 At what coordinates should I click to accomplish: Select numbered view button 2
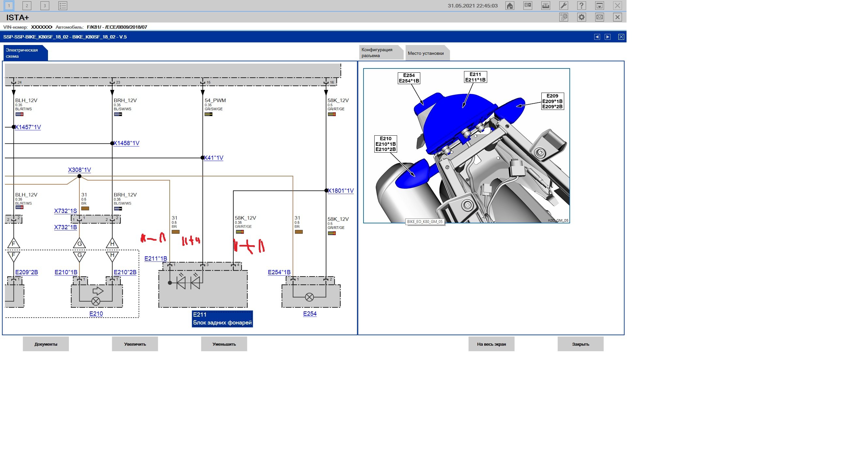tap(27, 6)
